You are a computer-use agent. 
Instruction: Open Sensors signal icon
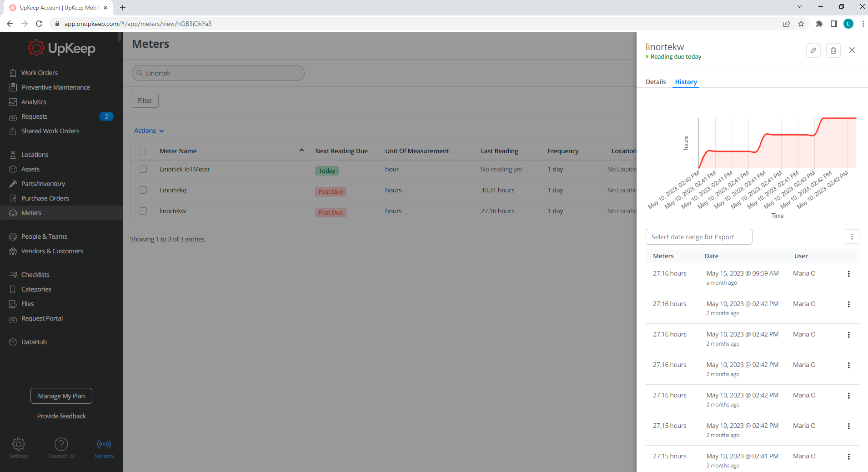pyautogui.click(x=104, y=444)
